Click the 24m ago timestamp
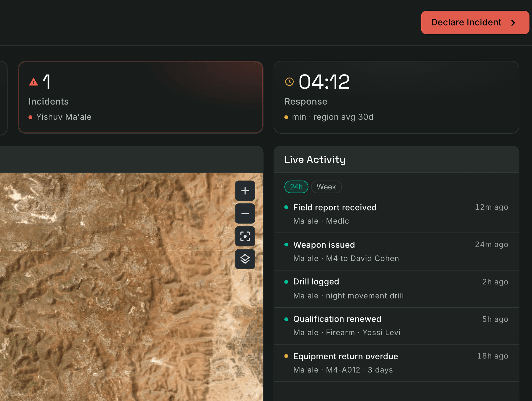 coord(492,244)
